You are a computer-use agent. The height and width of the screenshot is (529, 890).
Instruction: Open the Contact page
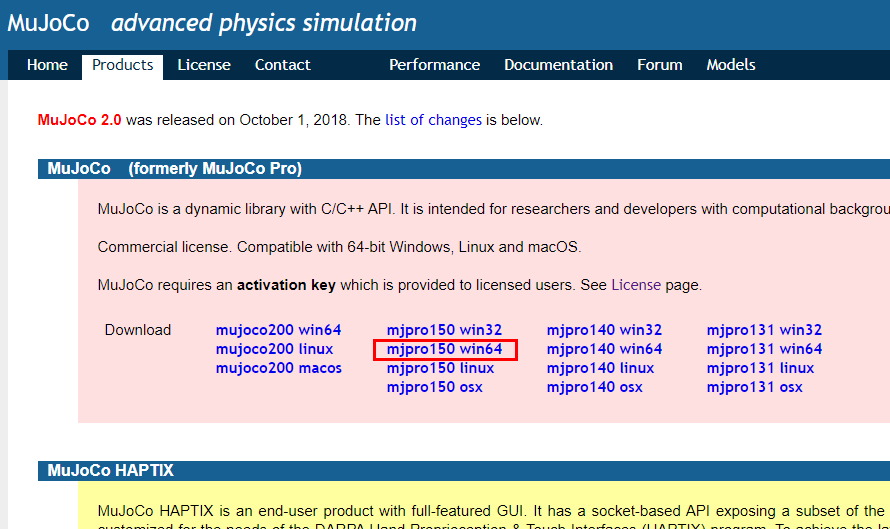point(282,65)
